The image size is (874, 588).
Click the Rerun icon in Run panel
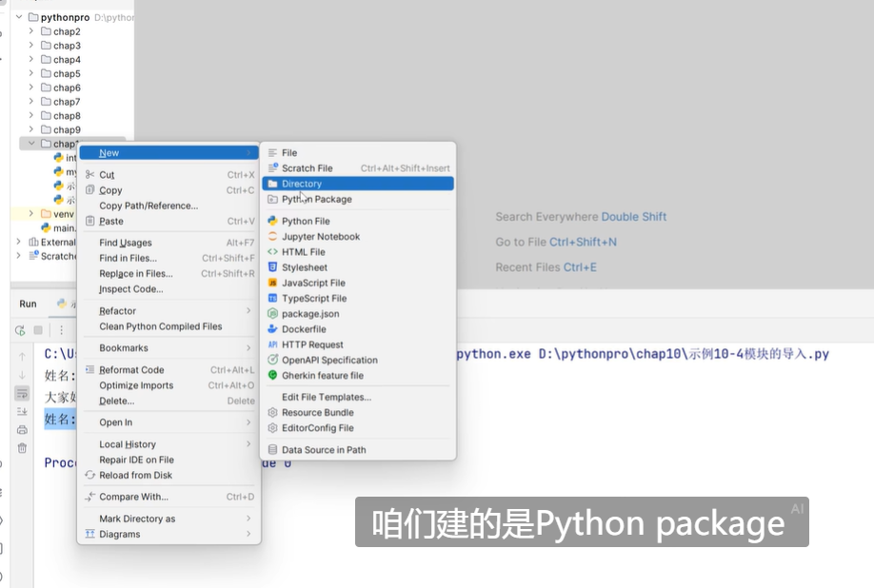pyautogui.click(x=20, y=330)
